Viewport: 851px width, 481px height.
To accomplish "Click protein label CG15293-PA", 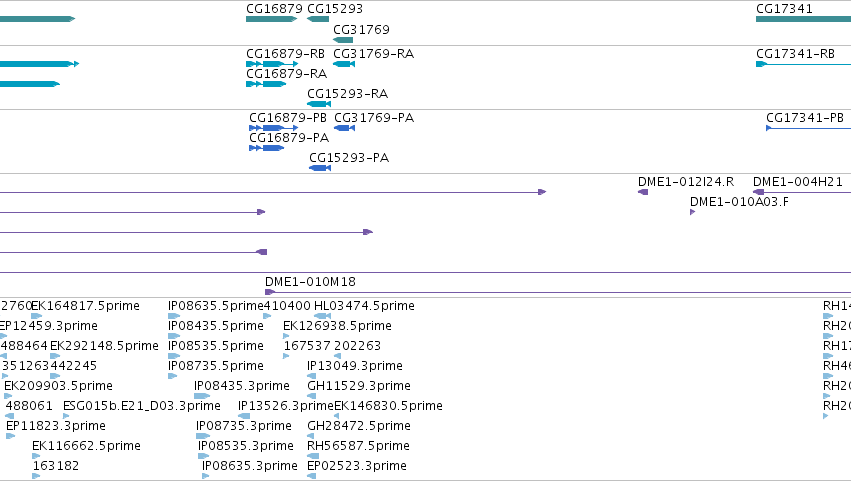I will (x=349, y=158).
